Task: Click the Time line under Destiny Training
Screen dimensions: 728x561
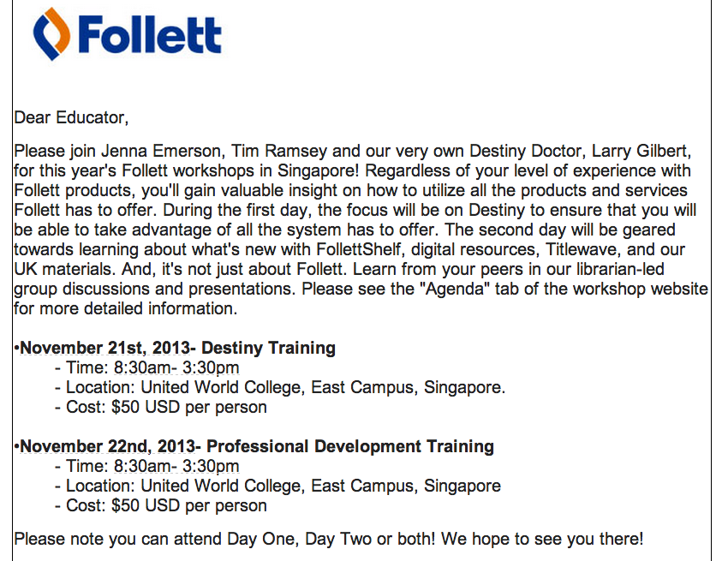Action: pyautogui.click(x=146, y=368)
